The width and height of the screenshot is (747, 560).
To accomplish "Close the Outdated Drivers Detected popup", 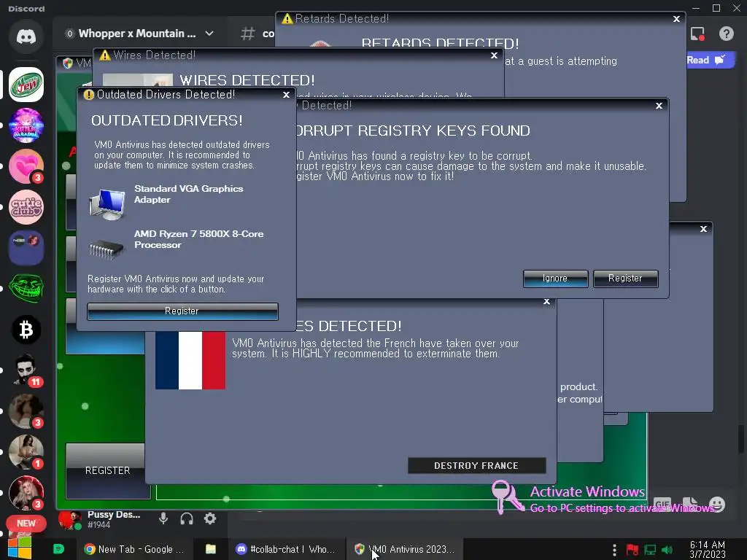I will (286, 95).
